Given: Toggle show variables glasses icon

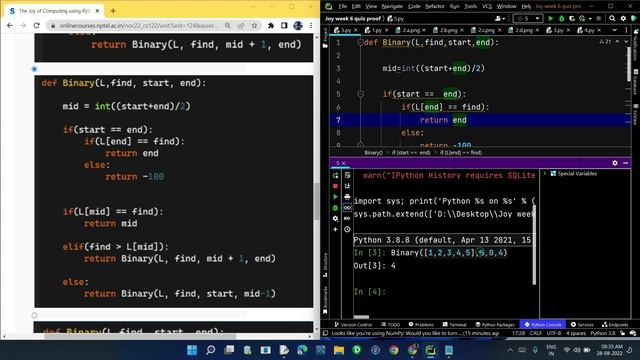Looking at the screenshot, I should tap(347, 208).
